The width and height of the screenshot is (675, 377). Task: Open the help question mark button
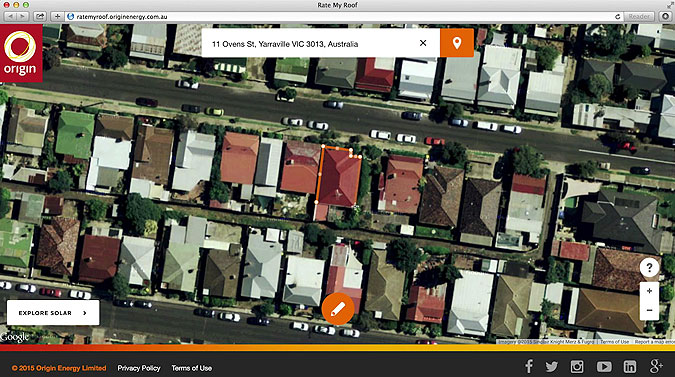[x=649, y=268]
